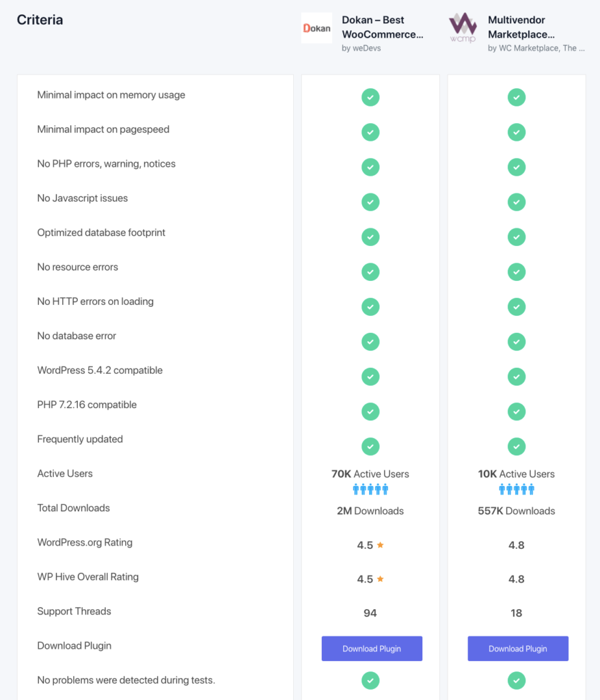The height and width of the screenshot is (700, 600).
Task: Click Dokan checkmark for No HTTP errors
Action: coord(370,307)
